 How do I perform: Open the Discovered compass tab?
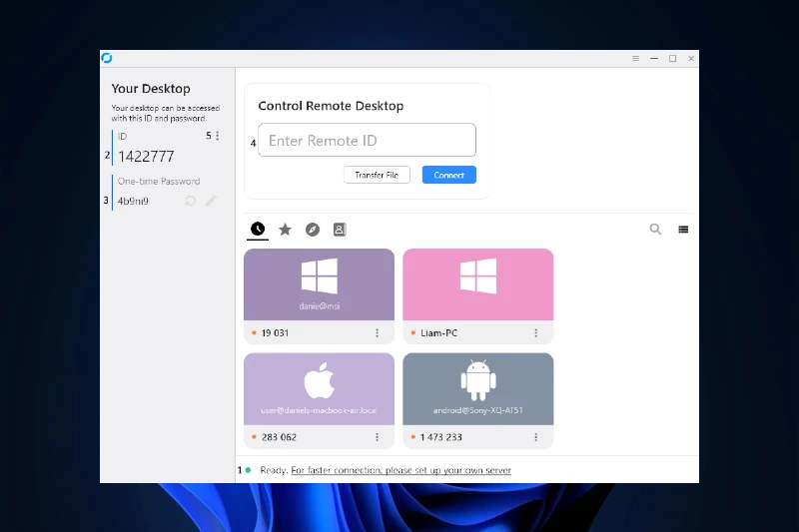point(313,230)
